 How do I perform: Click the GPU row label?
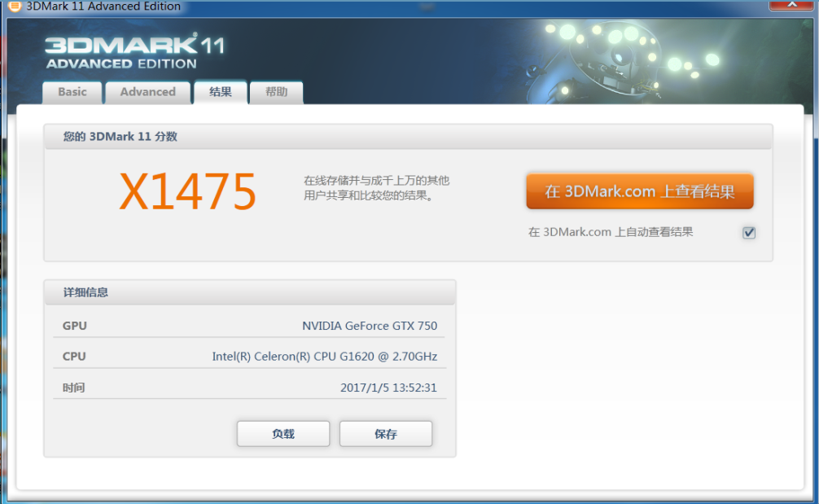(x=75, y=326)
